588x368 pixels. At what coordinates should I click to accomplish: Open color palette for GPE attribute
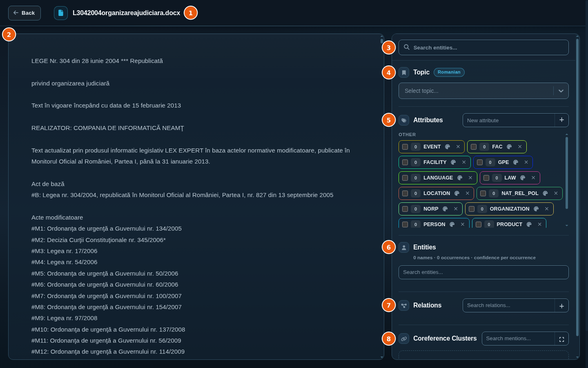pos(516,162)
